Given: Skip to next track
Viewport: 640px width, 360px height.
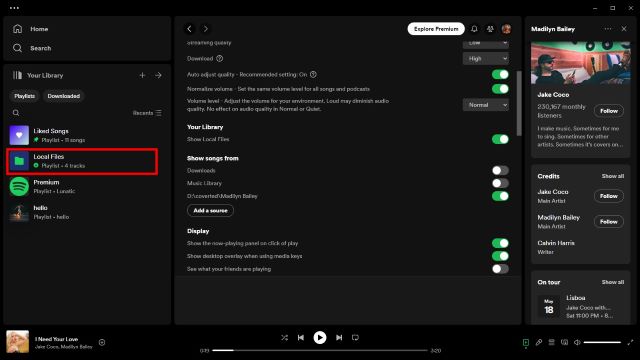Looking at the screenshot, I should 339,338.
